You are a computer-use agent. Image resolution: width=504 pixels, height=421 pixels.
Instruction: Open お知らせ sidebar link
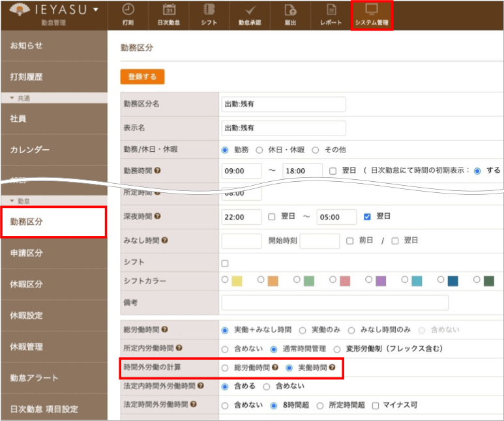(26, 46)
